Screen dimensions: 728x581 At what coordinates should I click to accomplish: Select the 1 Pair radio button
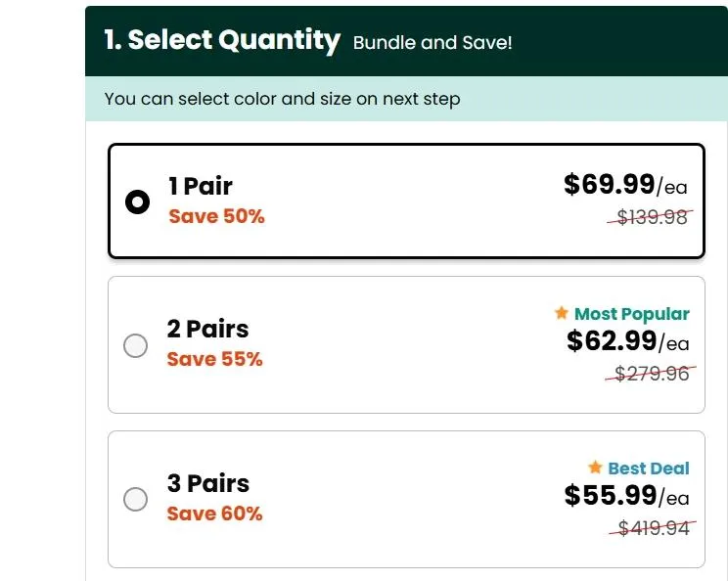click(137, 201)
